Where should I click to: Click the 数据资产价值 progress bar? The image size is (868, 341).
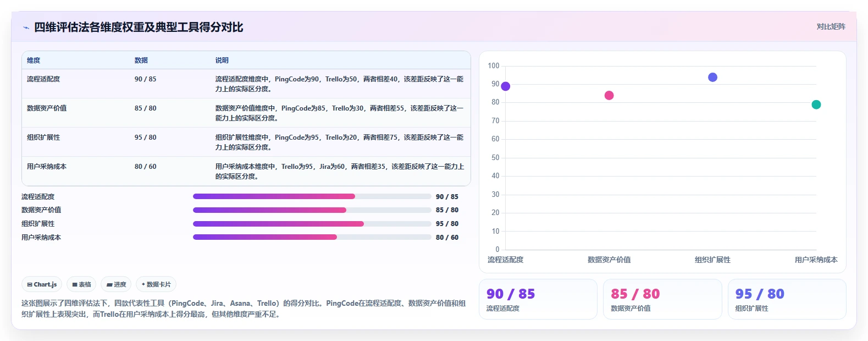(312, 210)
